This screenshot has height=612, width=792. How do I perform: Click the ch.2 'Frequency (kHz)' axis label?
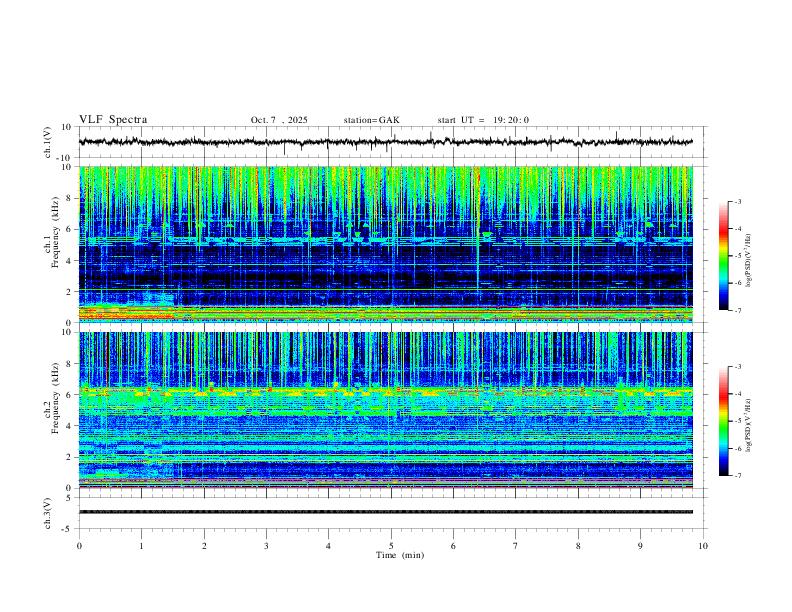pos(55,398)
